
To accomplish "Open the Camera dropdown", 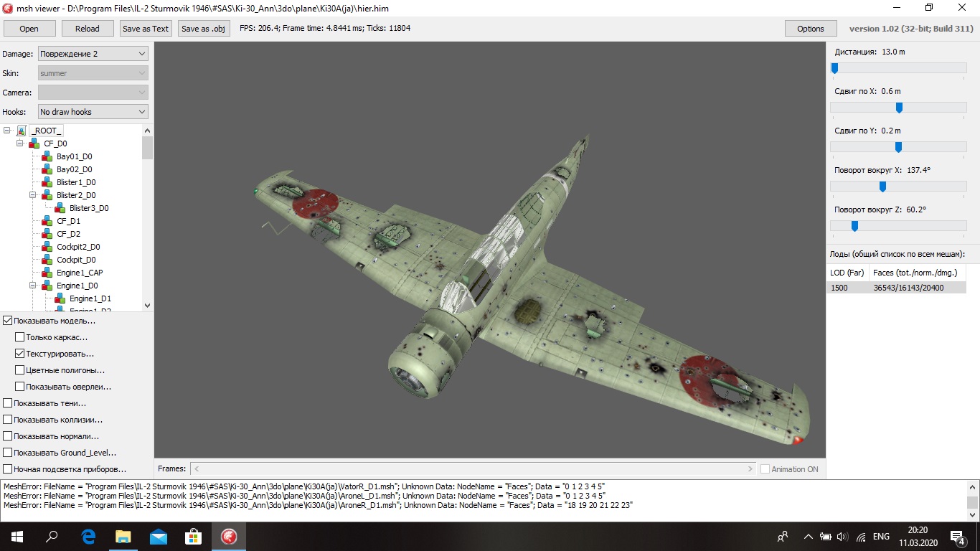I will click(x=93, y=93).
